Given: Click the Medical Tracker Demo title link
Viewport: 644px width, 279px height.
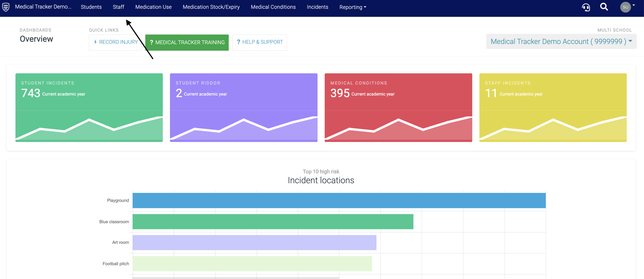Looking at the screenshot, I should (x=43, y=7).
